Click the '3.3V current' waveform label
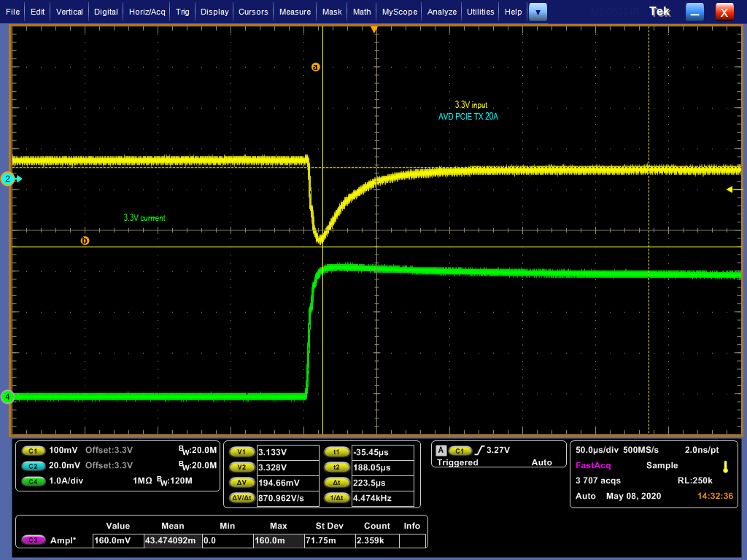Viewport: 747px width, 560px height. [x=144, y=218]
